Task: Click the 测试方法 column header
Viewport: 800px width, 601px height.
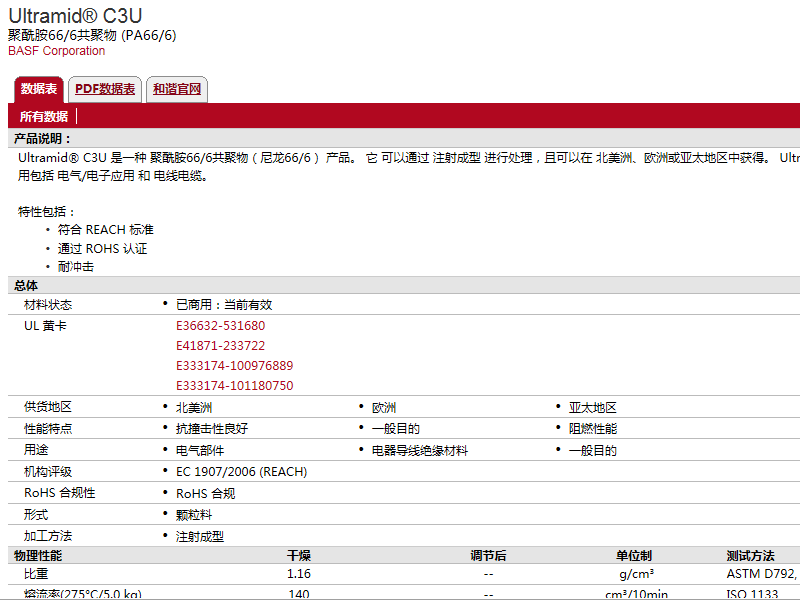Action: tap(751, 556)
